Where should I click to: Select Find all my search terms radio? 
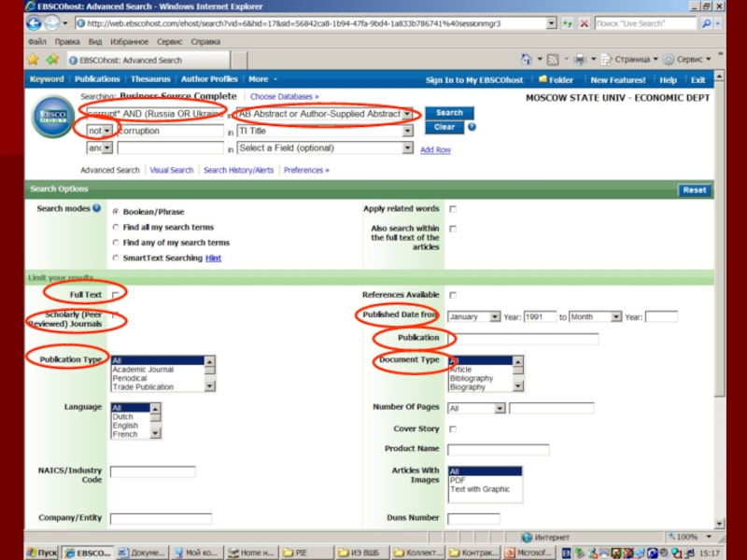[x=115, y=228]
